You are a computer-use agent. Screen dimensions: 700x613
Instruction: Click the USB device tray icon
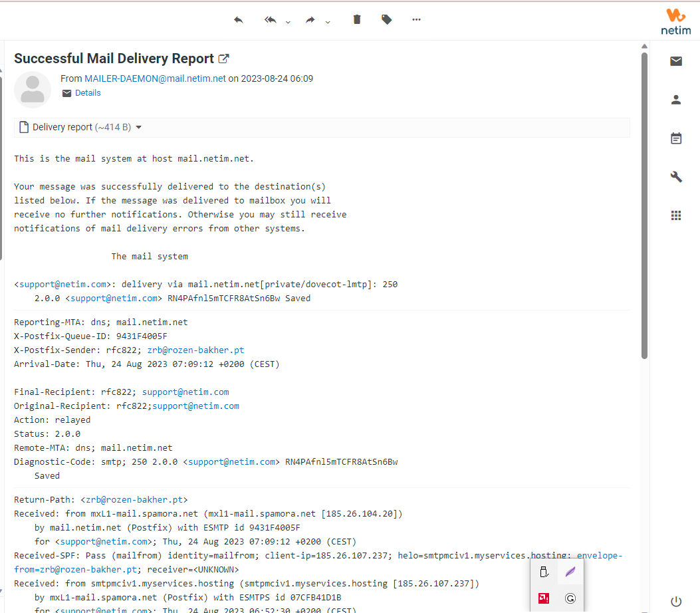[544, 572]
